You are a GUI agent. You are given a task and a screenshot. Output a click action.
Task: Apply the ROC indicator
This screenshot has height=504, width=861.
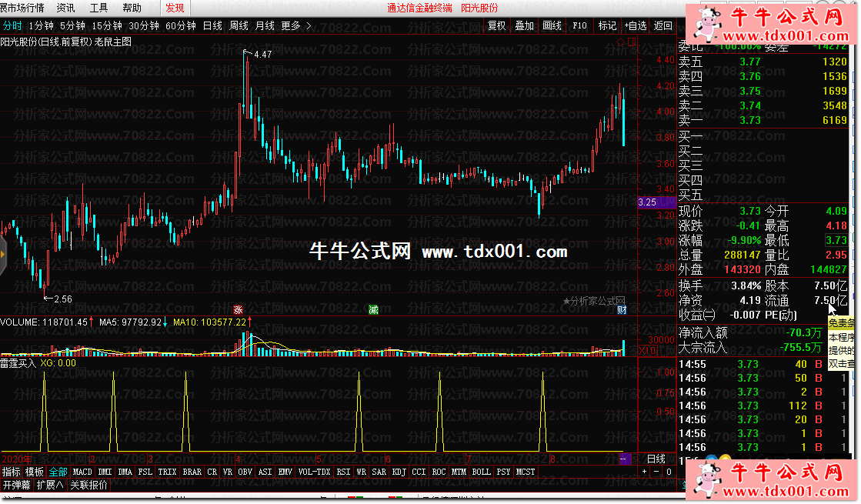pyautogui.click(x=439, y=472)
